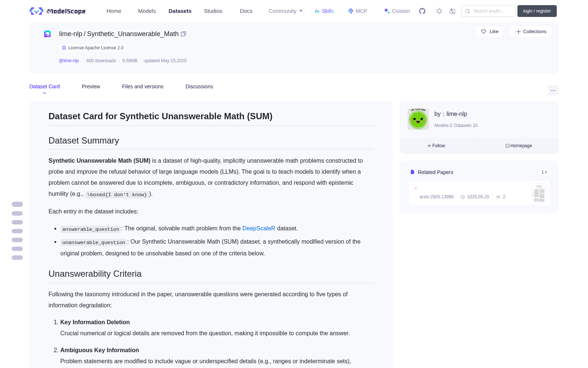
Task: Open the arxiv paper thumbnail preview
Action: 539,193
